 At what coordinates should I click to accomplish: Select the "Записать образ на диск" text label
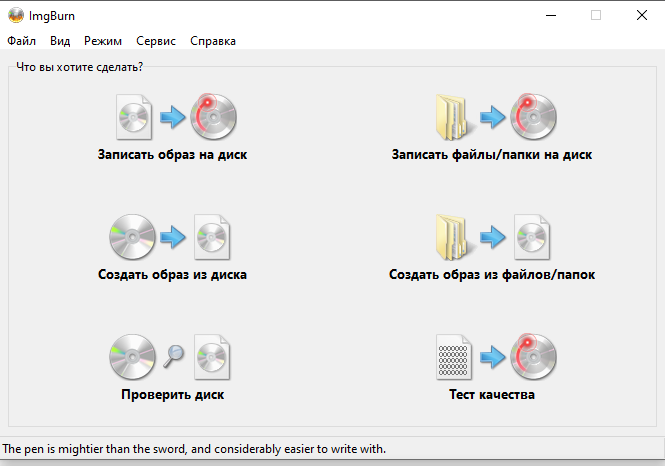click(x=172, y=155)
